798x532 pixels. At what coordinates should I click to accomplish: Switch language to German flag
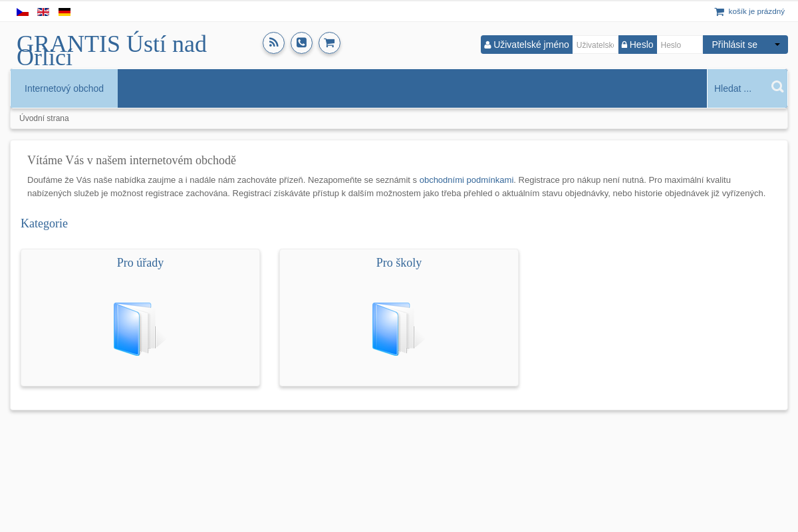point(65,12)
